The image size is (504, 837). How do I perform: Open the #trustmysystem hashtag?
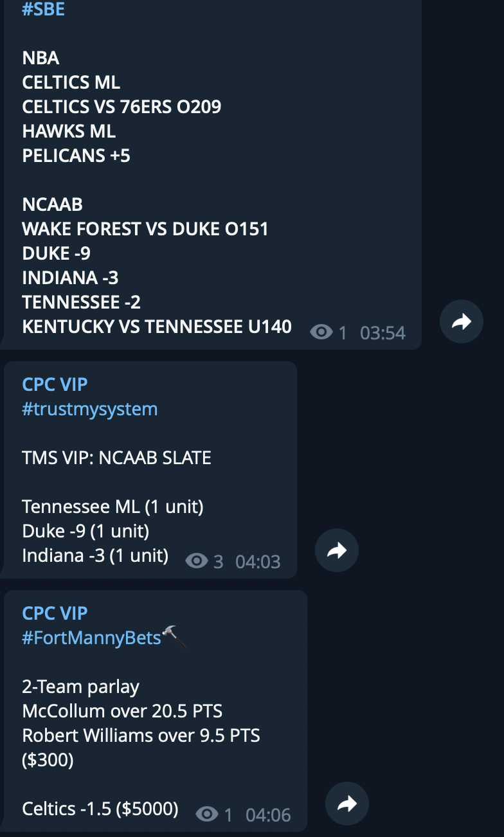point(90,409)
